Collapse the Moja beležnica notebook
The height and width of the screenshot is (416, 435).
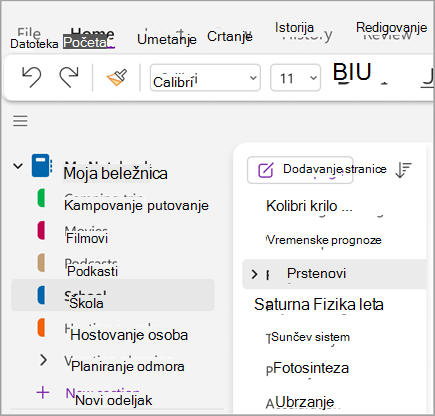(x=18, y=166)
